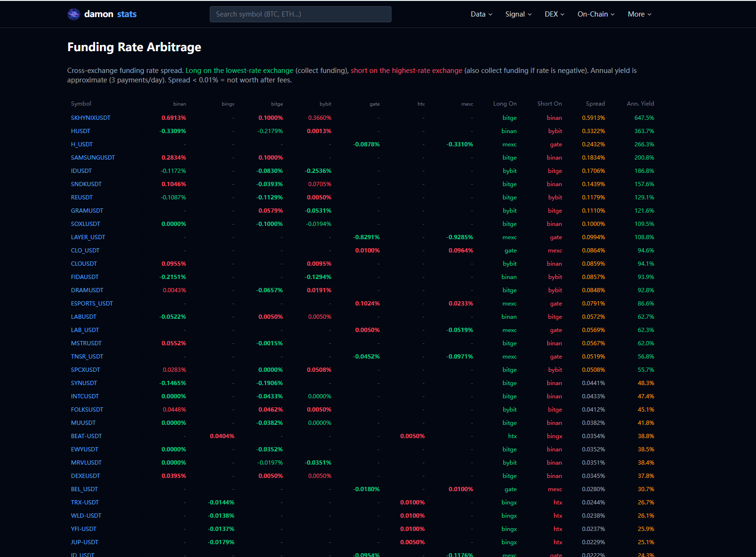Open the TRX-USDT symbol link

[85, 503]
